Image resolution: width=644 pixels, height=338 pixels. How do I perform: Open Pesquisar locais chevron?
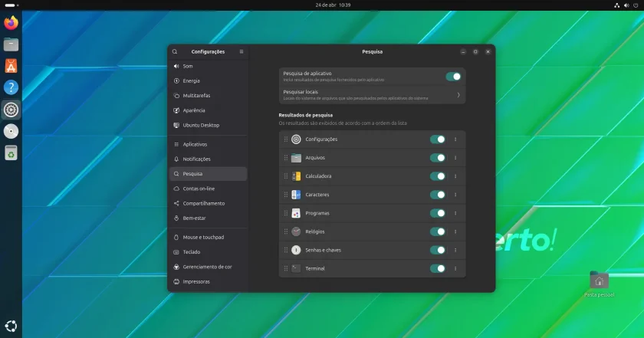click(458, 95)
